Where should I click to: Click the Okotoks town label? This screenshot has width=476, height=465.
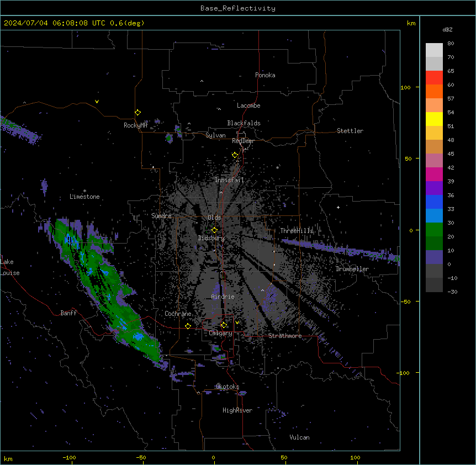(x=228, y=387)
